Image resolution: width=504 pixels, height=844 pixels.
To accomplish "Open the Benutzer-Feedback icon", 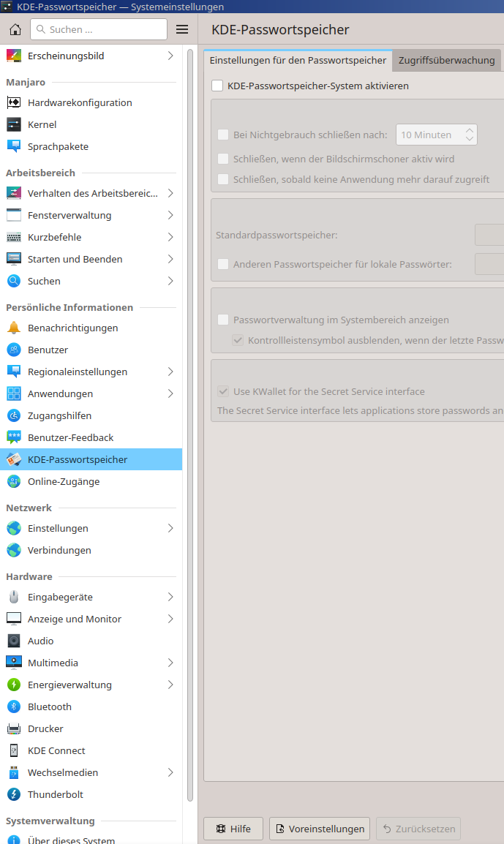I will pyautogui.click(x=14, y=437).
